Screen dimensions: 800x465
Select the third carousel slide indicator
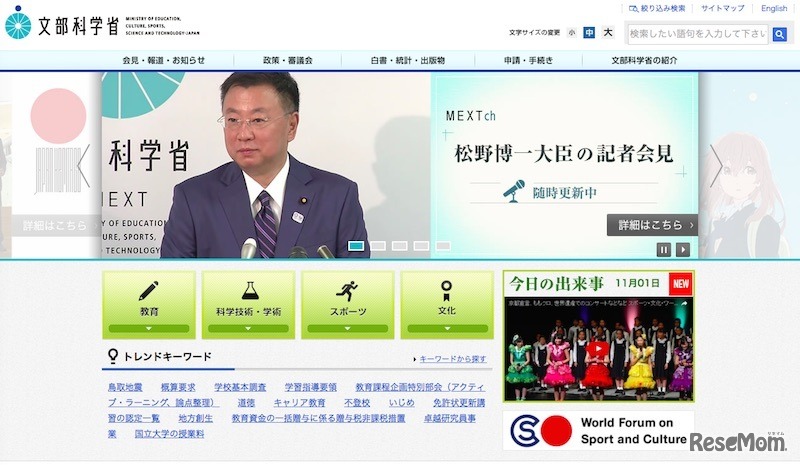click(399, 246)
